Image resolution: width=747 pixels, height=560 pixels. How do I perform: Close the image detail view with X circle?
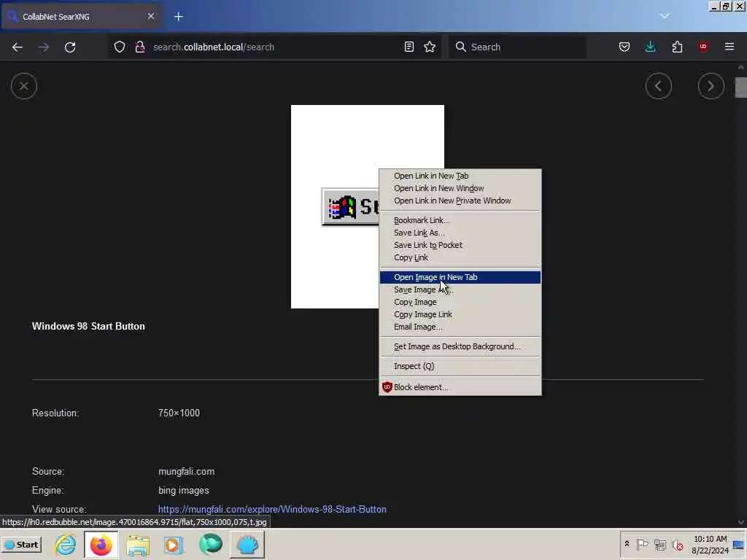[24, 86]
